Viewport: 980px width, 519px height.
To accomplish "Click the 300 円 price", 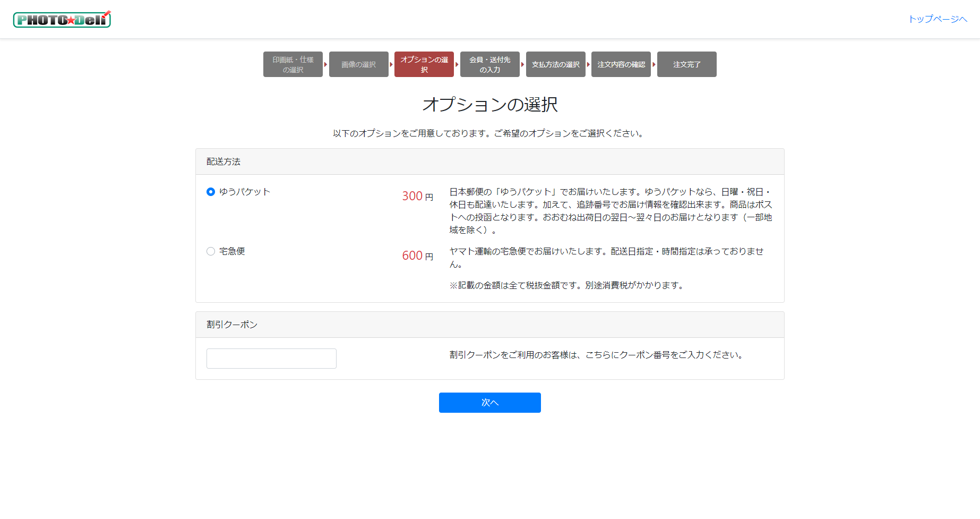I will 417,196.
